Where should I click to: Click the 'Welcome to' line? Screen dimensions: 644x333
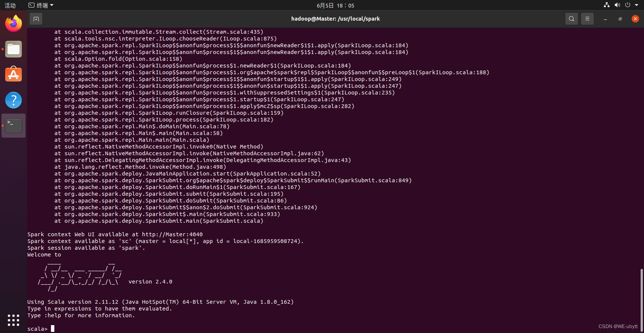pyautogui.click(x=44, y=255)
